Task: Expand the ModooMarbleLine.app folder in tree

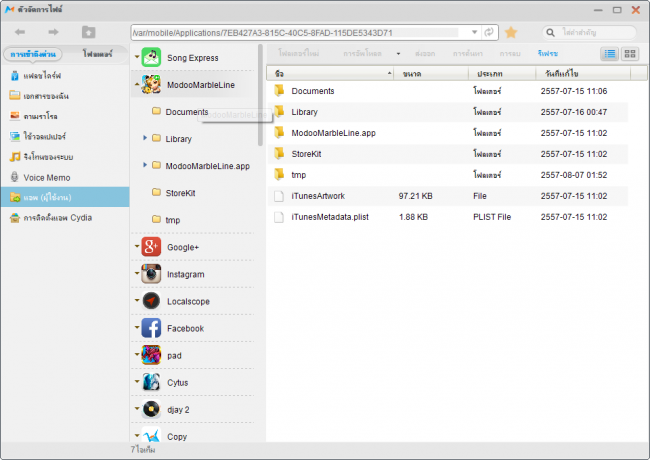Action: tap(145, 165)
